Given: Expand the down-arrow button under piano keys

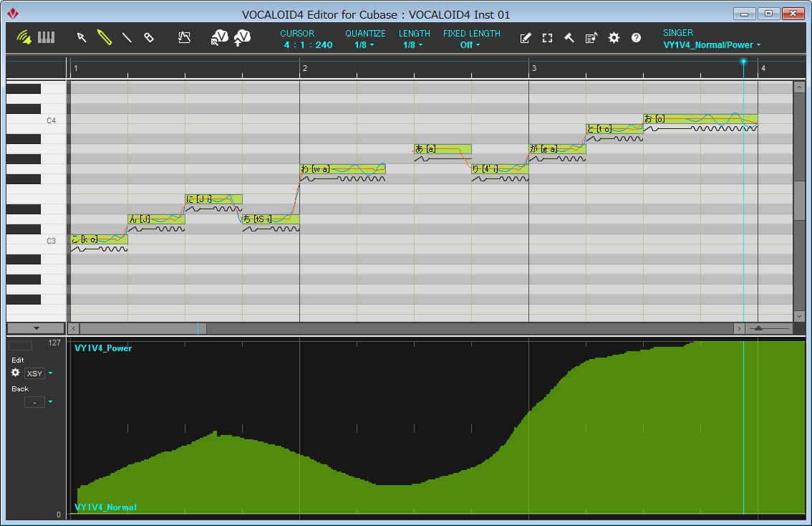Looking at the screenshot, I should click(x=36, y=328).
